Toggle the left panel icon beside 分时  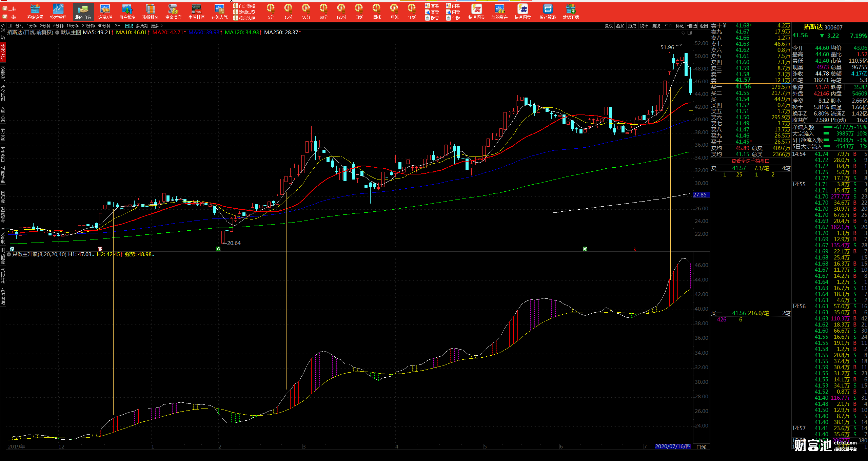coord(10,26)
